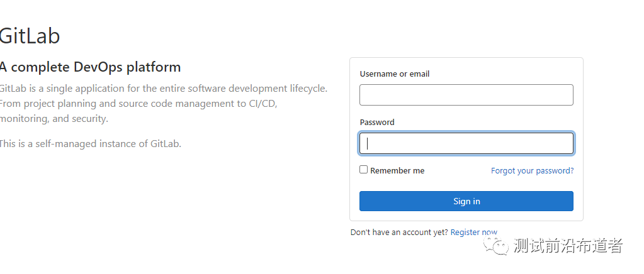
Task: Enable the Remember me checkbox
Action: tap(363, 170)
